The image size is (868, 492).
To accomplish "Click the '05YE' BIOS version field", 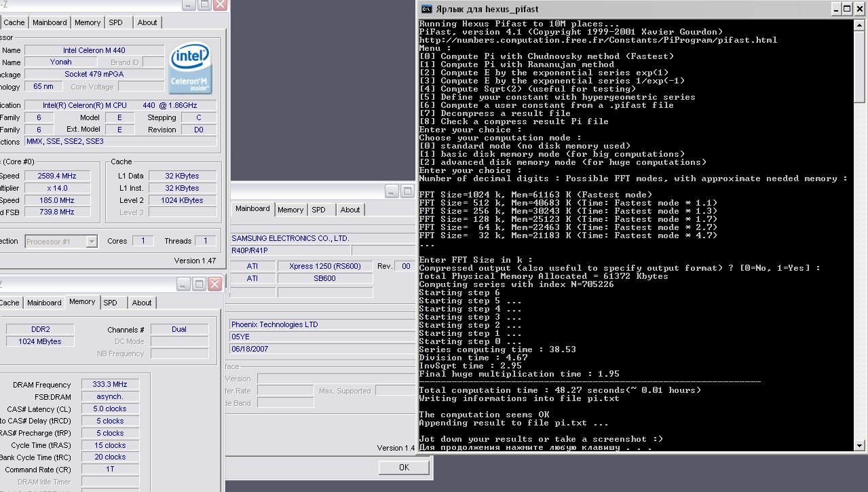I will tap(322, 337).
